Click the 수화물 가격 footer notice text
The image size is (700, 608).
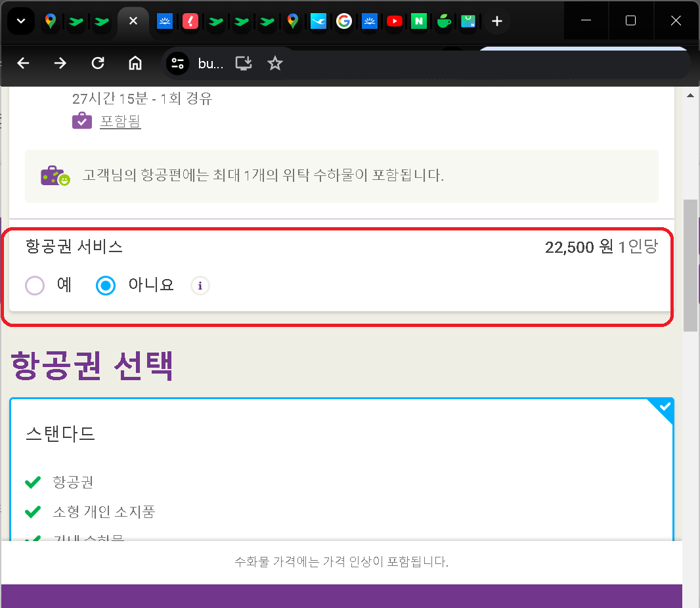click(x=341, y=561)
